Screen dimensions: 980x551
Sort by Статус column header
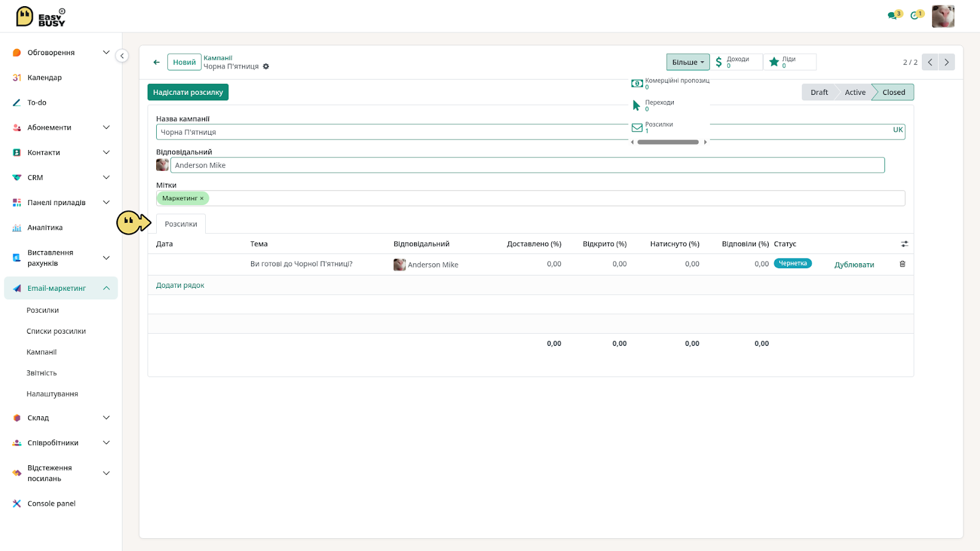pyautogui.click(x=785, y=244)
